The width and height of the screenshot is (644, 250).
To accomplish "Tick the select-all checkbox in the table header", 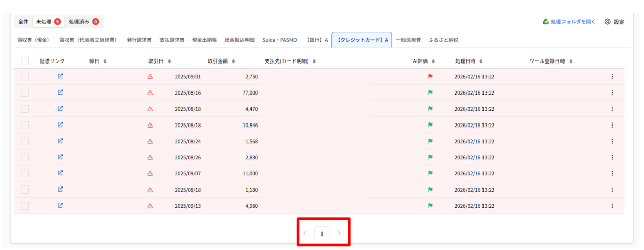I will (25, 61).
